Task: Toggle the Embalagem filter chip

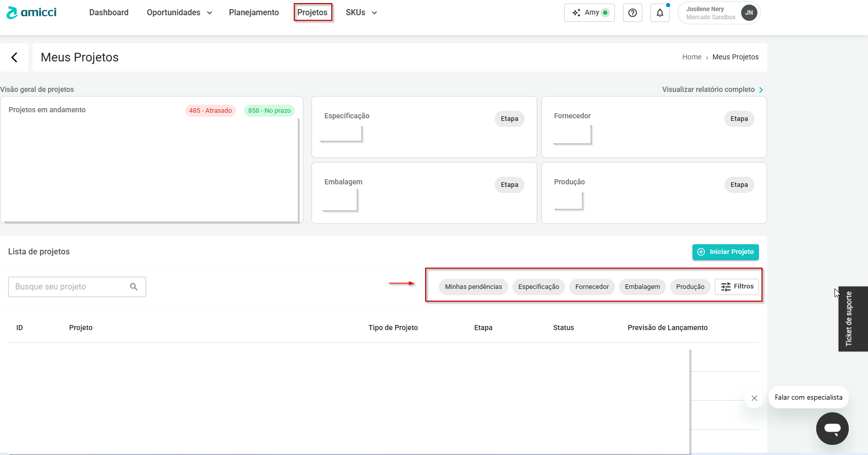Action: click(x=642, y=287)
